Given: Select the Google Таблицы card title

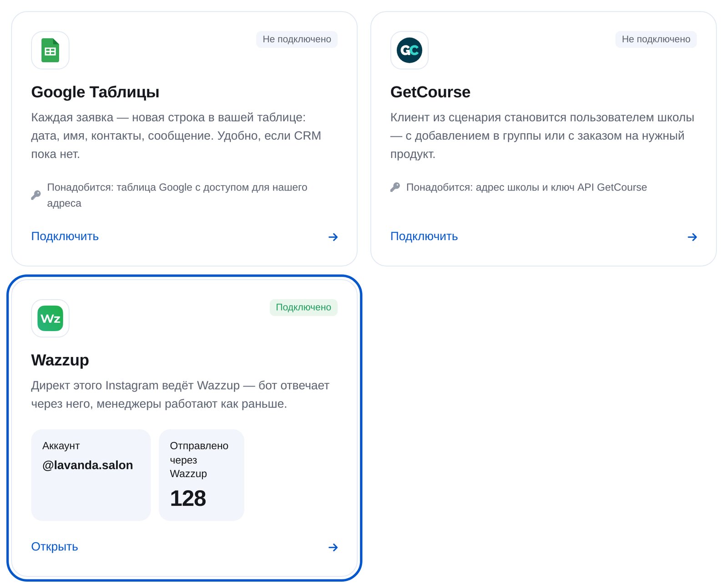Looking at the screenshot, I should [x=96, y=92].
